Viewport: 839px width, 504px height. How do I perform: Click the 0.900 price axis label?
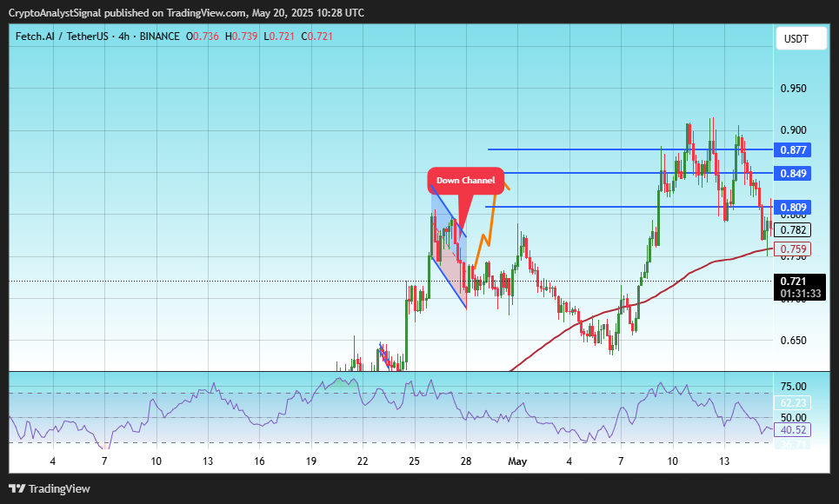point(794,130)
